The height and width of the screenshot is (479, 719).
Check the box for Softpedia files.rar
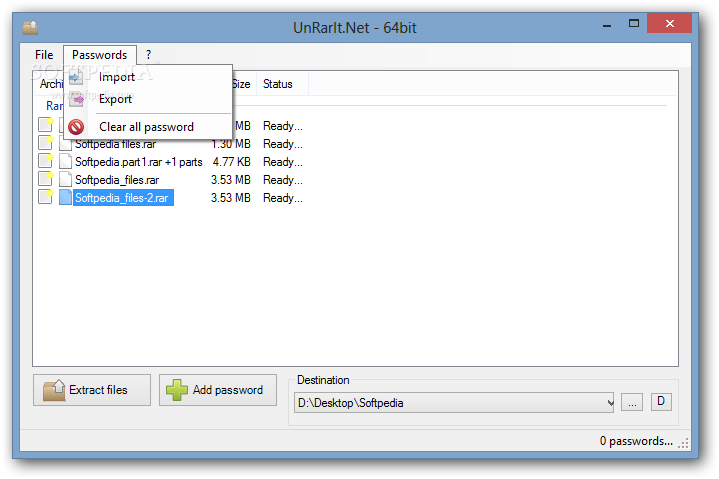45,143
